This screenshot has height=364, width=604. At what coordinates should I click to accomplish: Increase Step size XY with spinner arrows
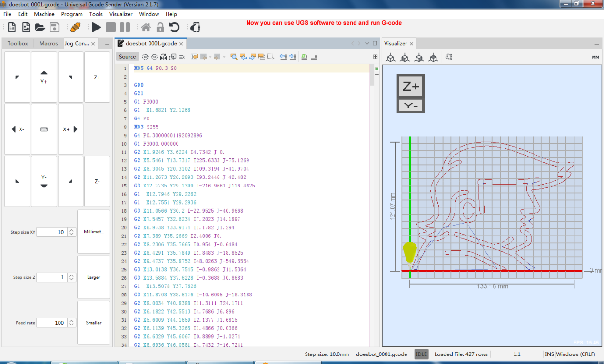[x=71, y=230]
